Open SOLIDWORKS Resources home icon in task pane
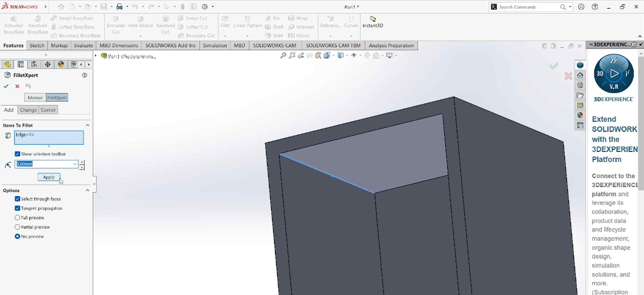Screen dimensions: 644x295 tap(580, 75)
